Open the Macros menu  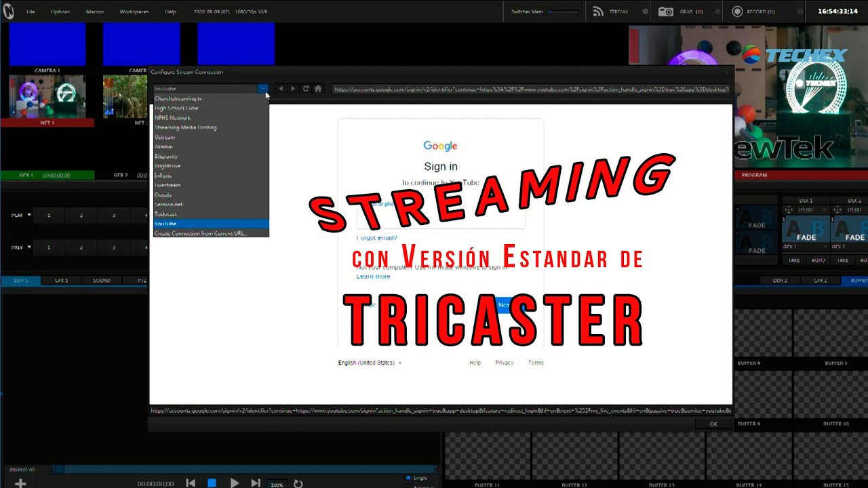tap(95, 12)
